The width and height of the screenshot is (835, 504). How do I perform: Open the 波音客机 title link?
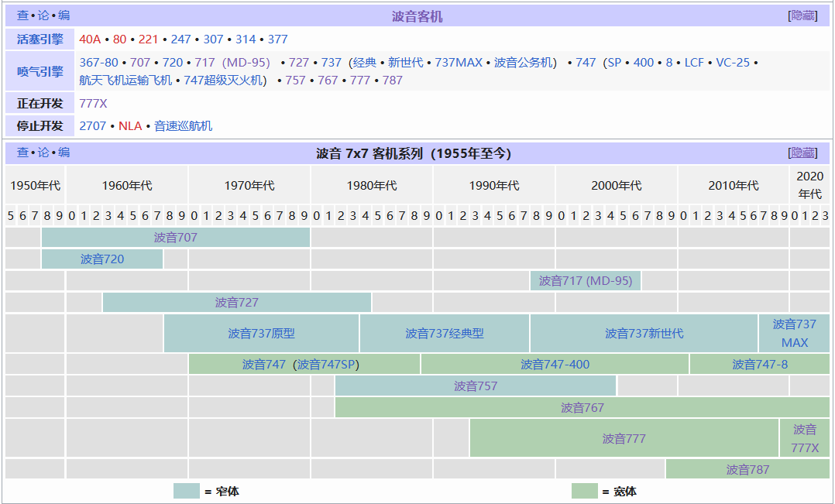pos(417,16)
